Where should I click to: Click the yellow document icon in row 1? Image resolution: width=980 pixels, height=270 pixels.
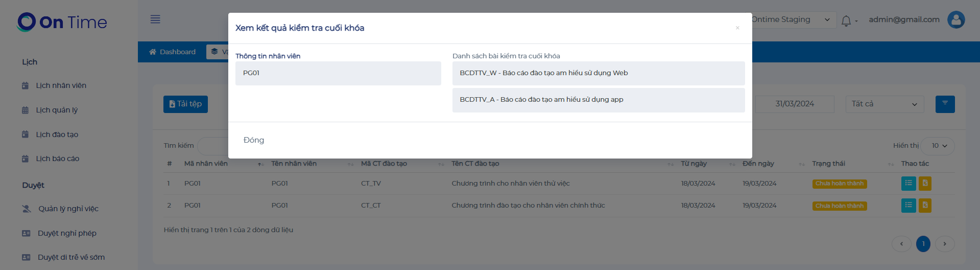925,183
